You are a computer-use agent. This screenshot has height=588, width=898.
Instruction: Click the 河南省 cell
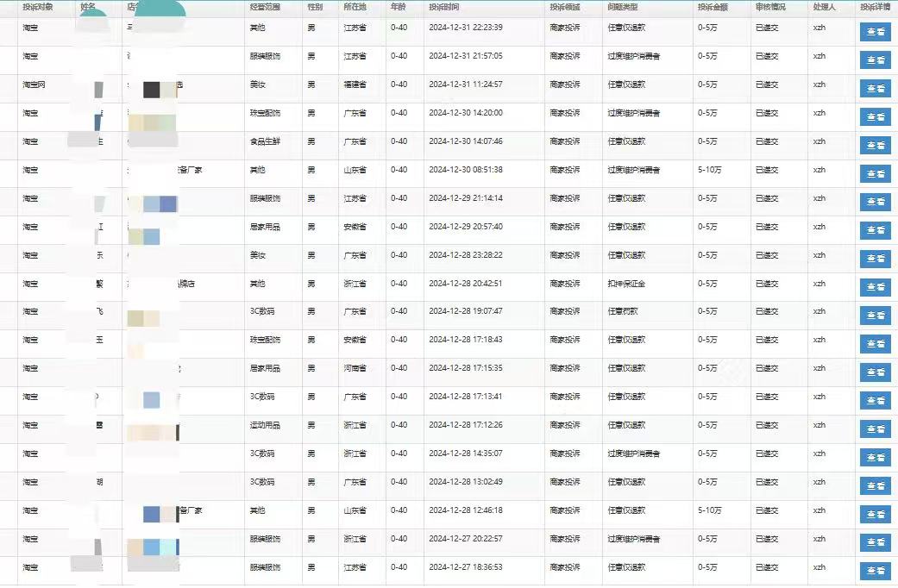[355, 368]
